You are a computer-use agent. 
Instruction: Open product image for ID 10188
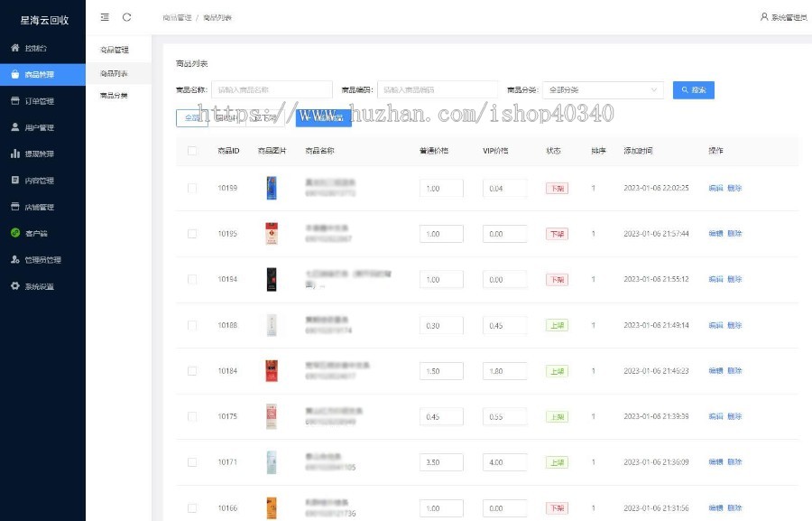tap(272, 325)
